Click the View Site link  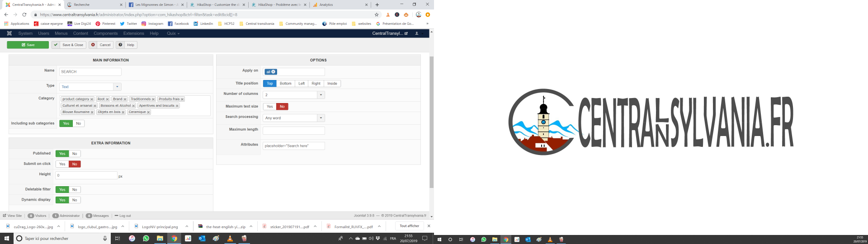12,216
